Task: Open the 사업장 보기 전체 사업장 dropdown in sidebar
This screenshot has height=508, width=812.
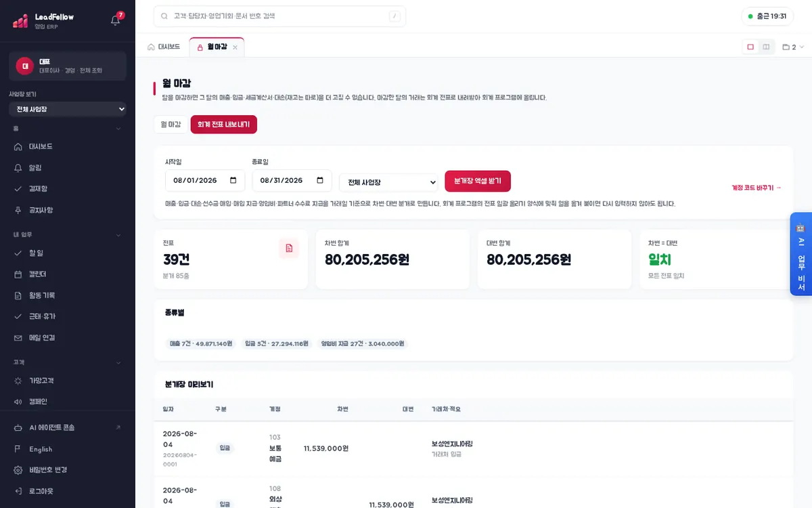Action: tap(68, 109)
